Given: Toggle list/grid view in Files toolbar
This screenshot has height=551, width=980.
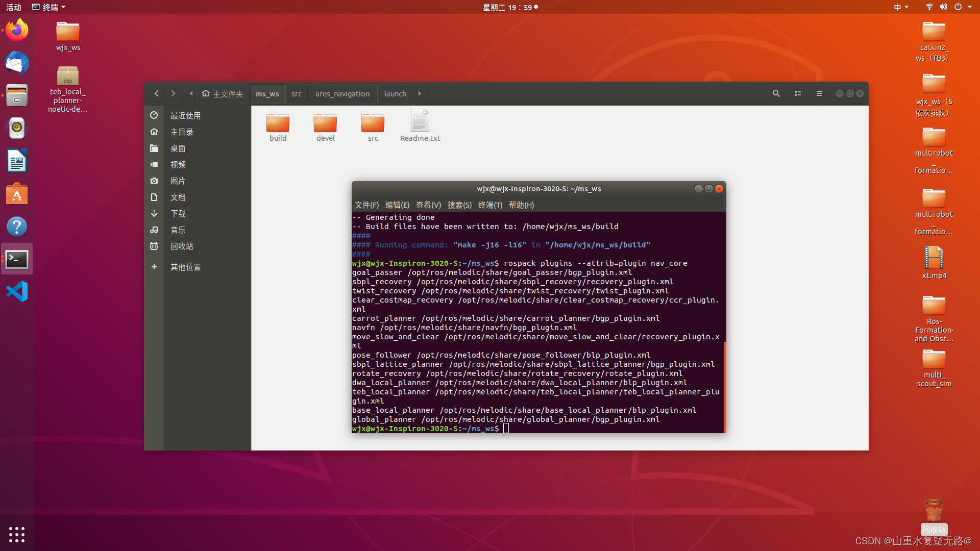Looking at the screenshot, I should [x=797, y=93].
